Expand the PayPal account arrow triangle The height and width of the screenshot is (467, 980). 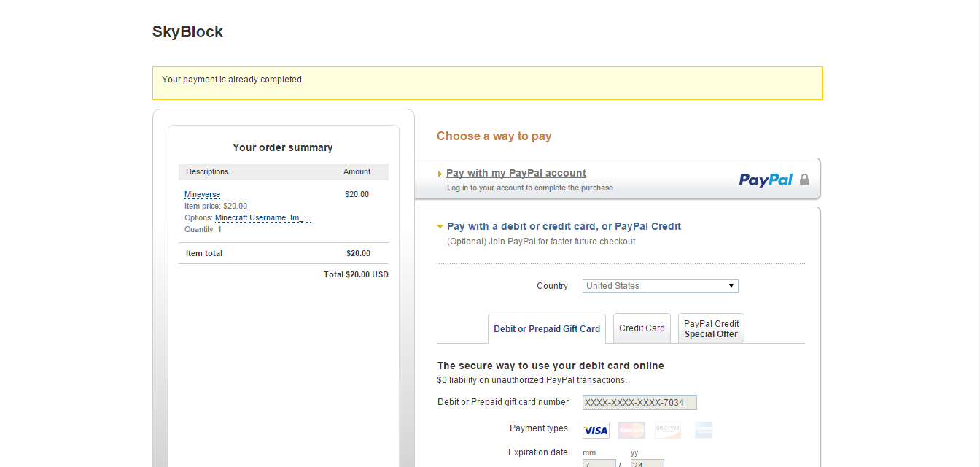440,174
